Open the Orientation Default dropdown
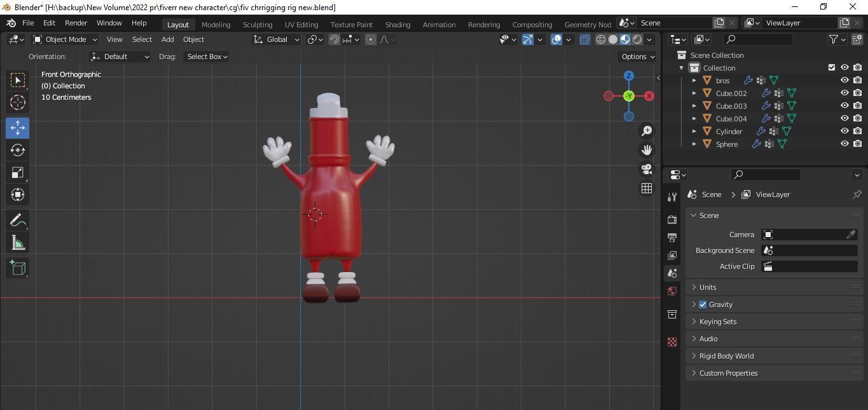Screen dimensions: 868x410 coord(120,57)
